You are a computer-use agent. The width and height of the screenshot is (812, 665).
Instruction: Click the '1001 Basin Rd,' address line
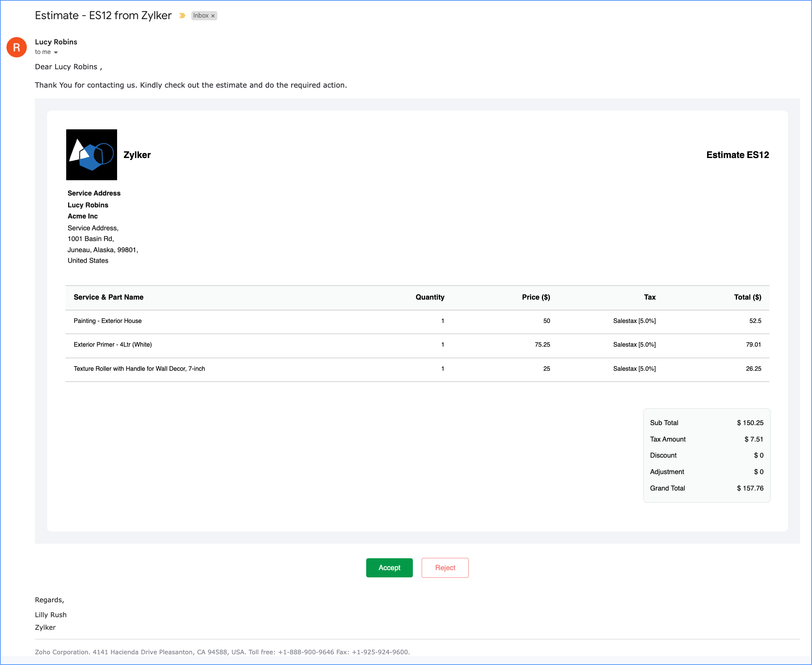tap(91, 239)
